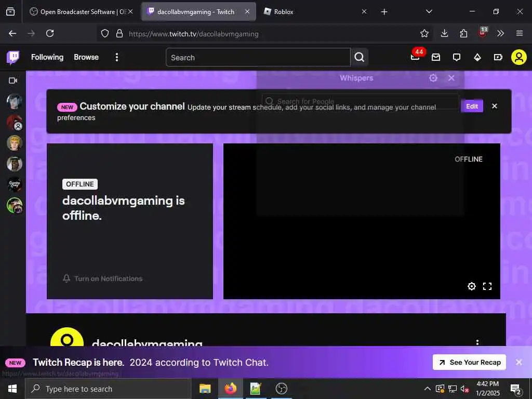532x399 pixels.
Task: Open the network tray icon
Action: click(453, 389)
